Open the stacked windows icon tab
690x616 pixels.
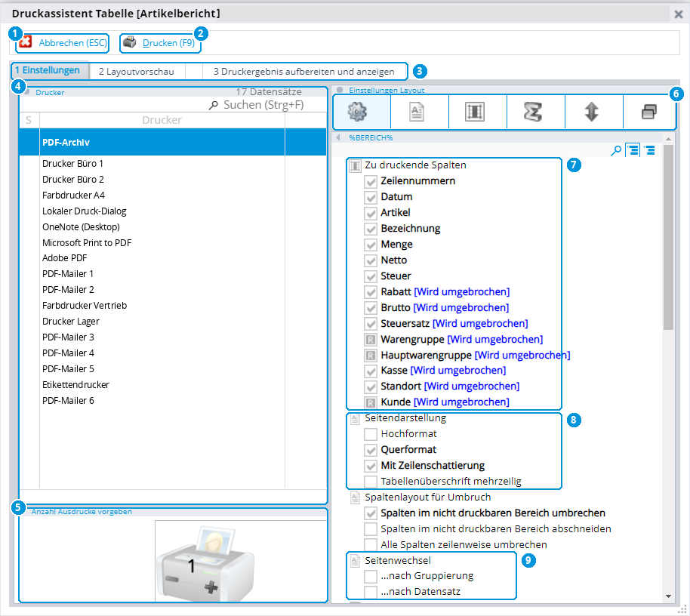[649, 112]
